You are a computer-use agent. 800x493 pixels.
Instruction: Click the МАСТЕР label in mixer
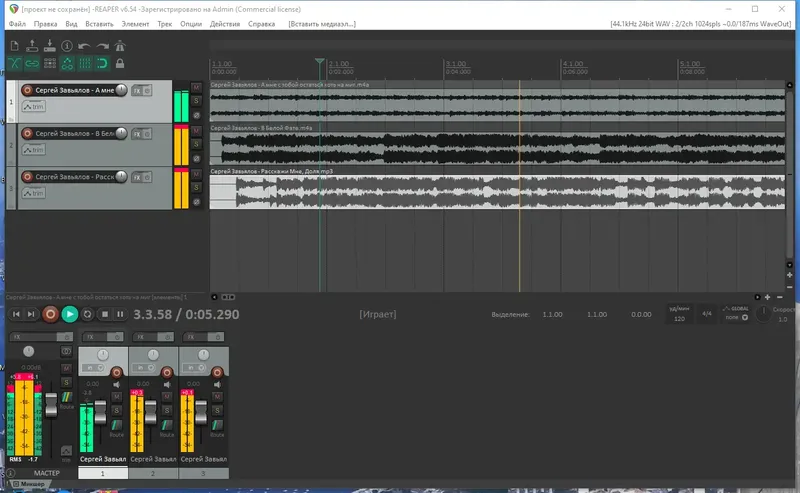(46, 473)
